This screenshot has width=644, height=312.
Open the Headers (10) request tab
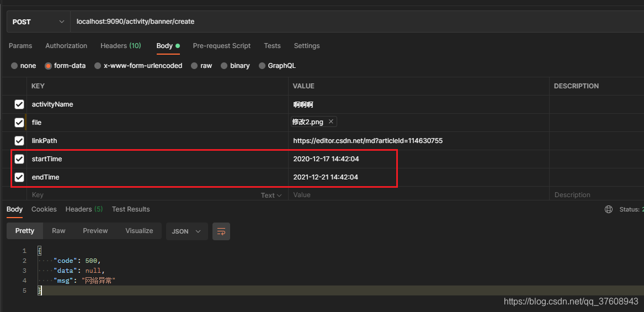(121, 46)
